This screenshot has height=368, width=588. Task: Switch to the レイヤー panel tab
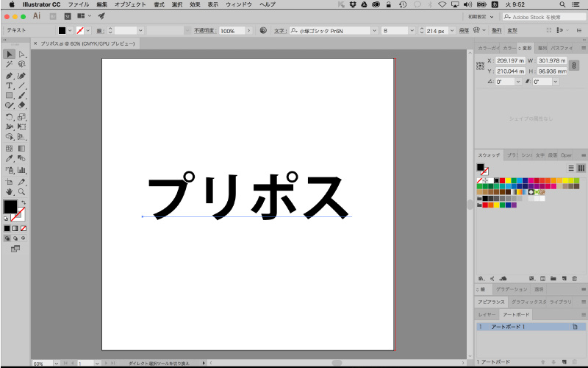(487, 314)
